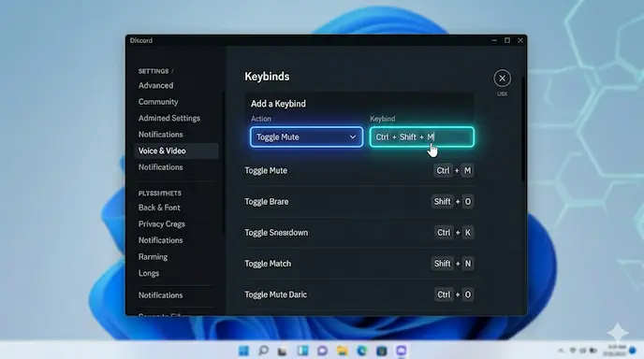Open the Chat bubble icon on the taskbar
This screenshot has width=644, height=359.
[x=322, y=351]
